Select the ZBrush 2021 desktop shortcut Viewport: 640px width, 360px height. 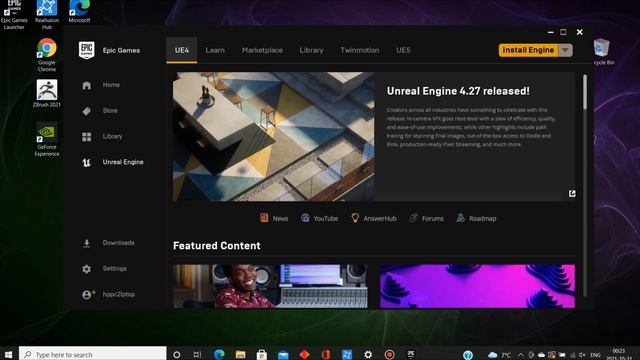point(47,93)
